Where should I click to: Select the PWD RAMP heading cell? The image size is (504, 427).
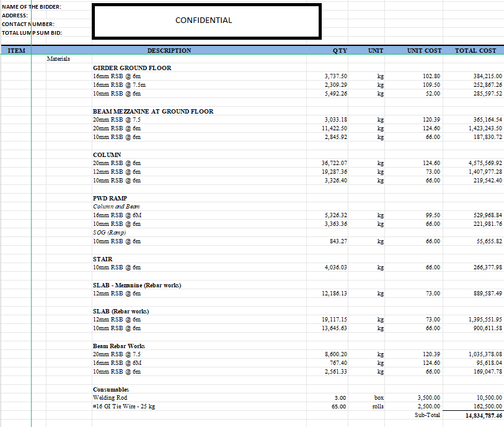point(110,198)
